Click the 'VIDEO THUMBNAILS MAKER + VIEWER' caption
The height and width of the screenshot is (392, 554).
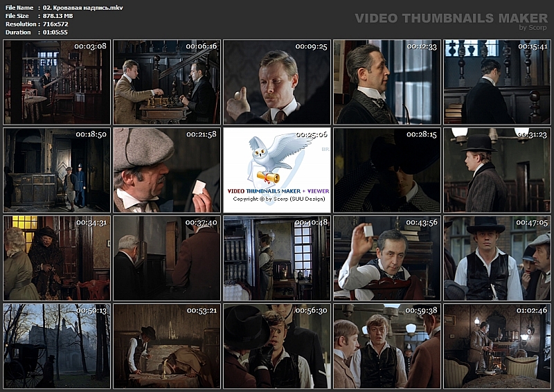click(278, 191)
